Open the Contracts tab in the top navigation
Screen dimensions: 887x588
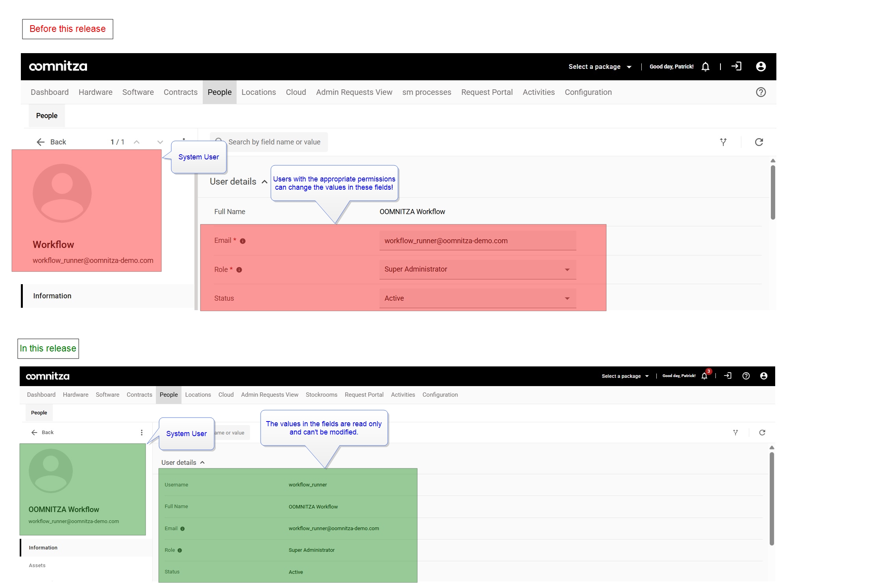pos(180,92)
